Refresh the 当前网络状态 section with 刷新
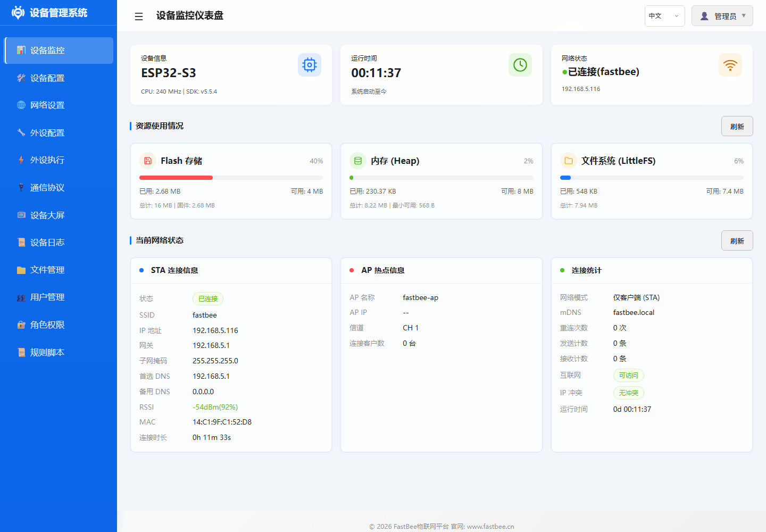This screenshot has width=766, height=532. click(737, 240)
